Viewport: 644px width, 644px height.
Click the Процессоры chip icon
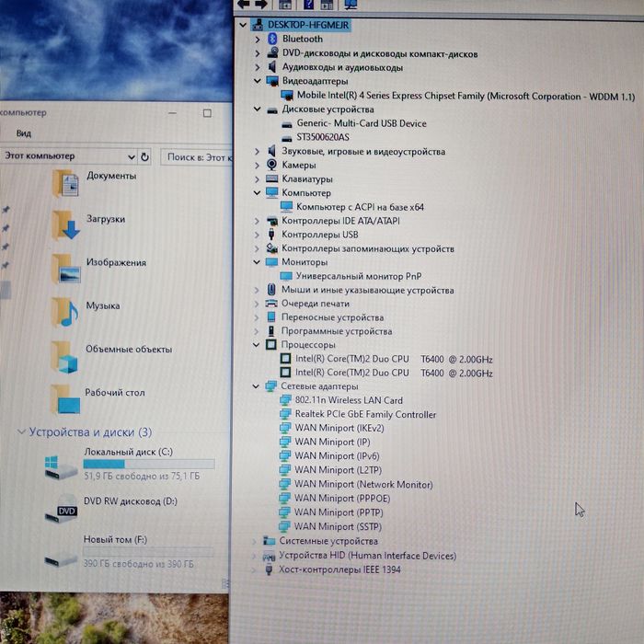[x=271, y=345]
